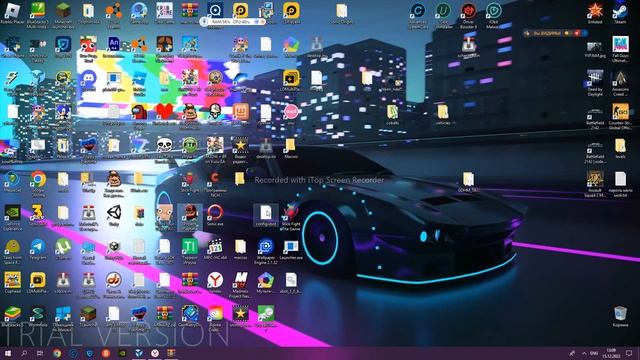Click the RAM and CPU usage widget
This screenshot has height=360, width=640.
coord(233,22)
